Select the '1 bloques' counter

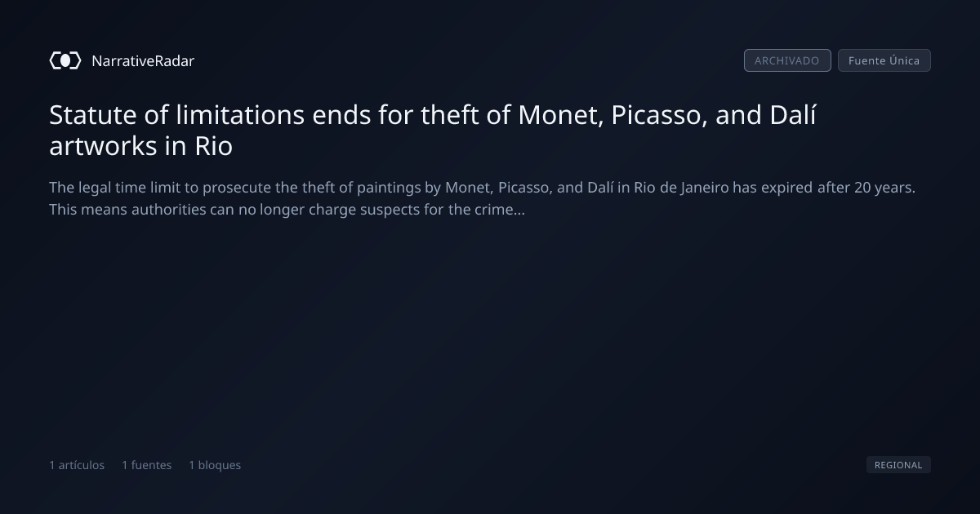[215, 465]
